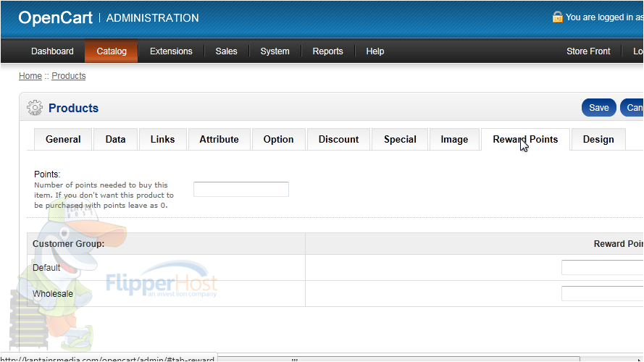Follow the Products breadcrumb link
The height and width of the screenshot is (362, 644).
(69, 76)
